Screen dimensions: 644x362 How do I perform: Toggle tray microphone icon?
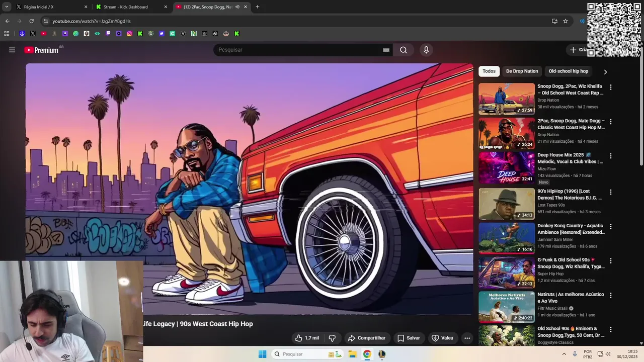[x=575, y=354]
